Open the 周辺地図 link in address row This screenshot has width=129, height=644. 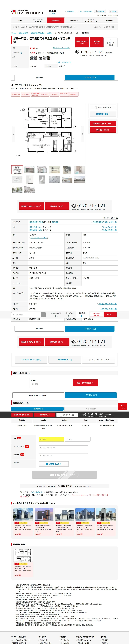pyautogui.click(x=55, y=222)
